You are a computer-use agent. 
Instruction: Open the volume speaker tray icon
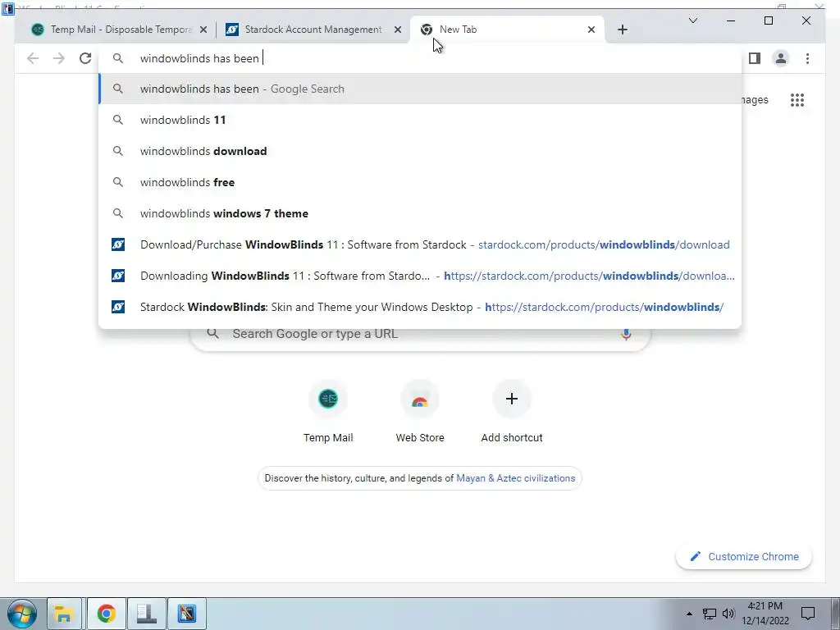tap(728, 614)
